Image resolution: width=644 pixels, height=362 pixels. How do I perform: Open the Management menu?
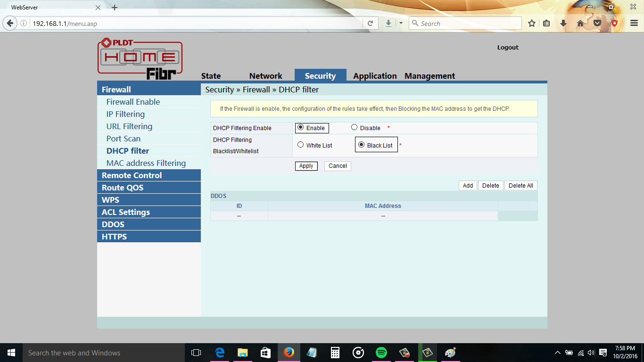(429, 76)
